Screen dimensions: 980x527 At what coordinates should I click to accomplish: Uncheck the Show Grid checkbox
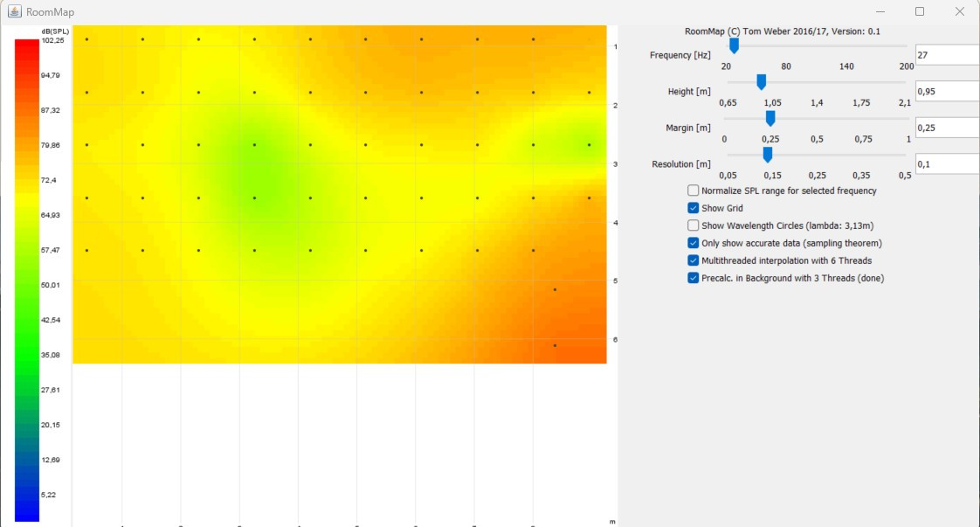(x=694, y=208)
